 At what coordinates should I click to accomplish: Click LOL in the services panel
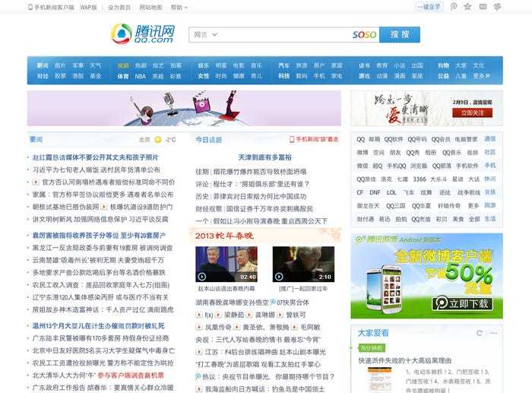tap(391, 192)
